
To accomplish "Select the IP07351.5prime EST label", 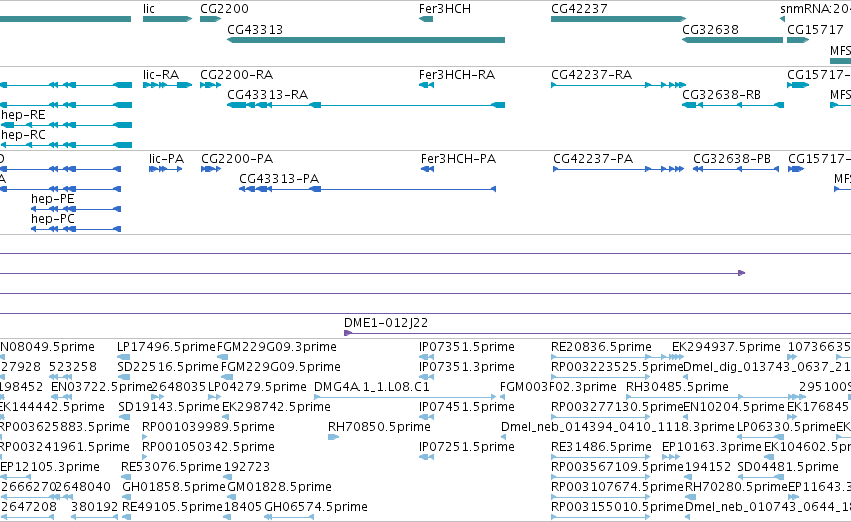I will coord(467,347).
